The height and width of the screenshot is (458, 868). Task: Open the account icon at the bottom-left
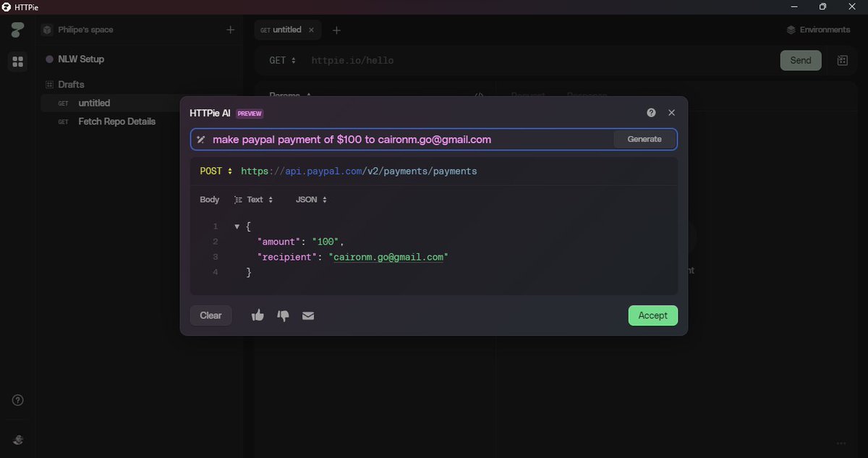tap(19, 440)
